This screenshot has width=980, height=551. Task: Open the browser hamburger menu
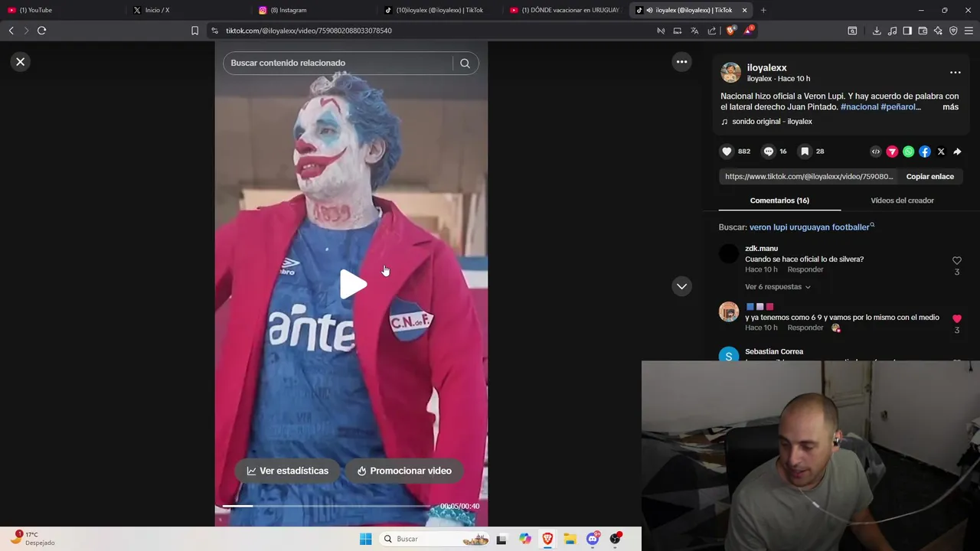pyautogui.click(x=969, y=31)
